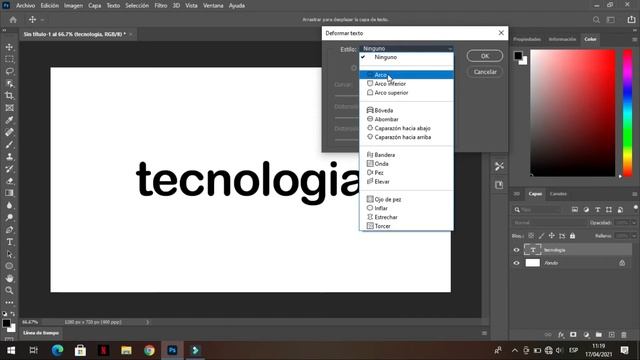Select the Hand tool

coord(9,278)
